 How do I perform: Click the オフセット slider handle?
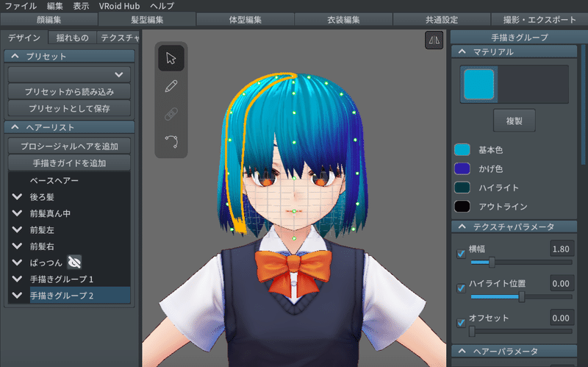click(472, 332)
